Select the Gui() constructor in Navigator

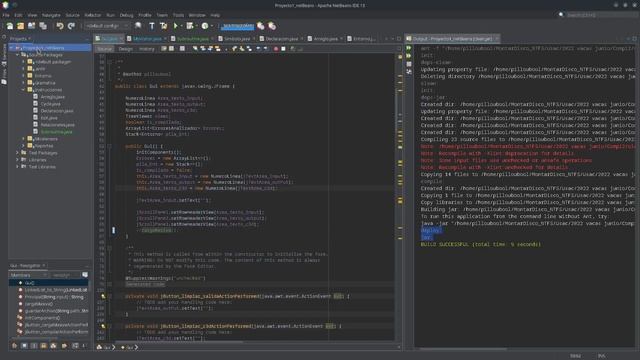click(30, 283)
